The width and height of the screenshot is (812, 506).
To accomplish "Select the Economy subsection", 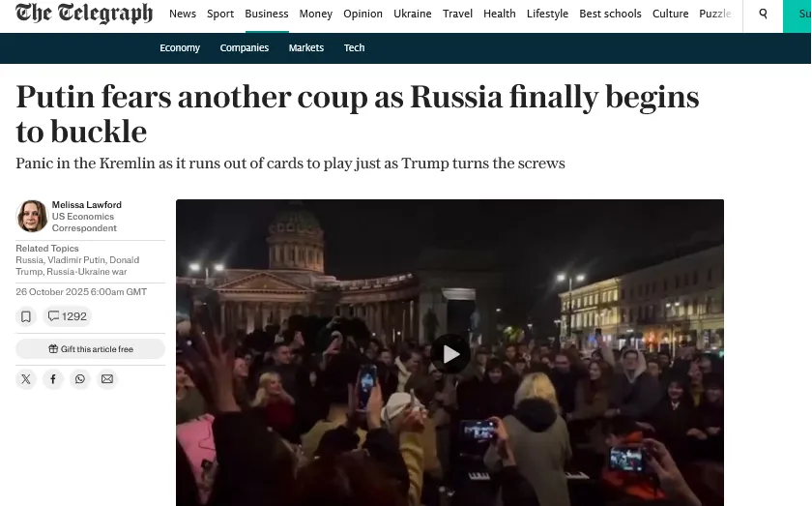I will (180, 47).
